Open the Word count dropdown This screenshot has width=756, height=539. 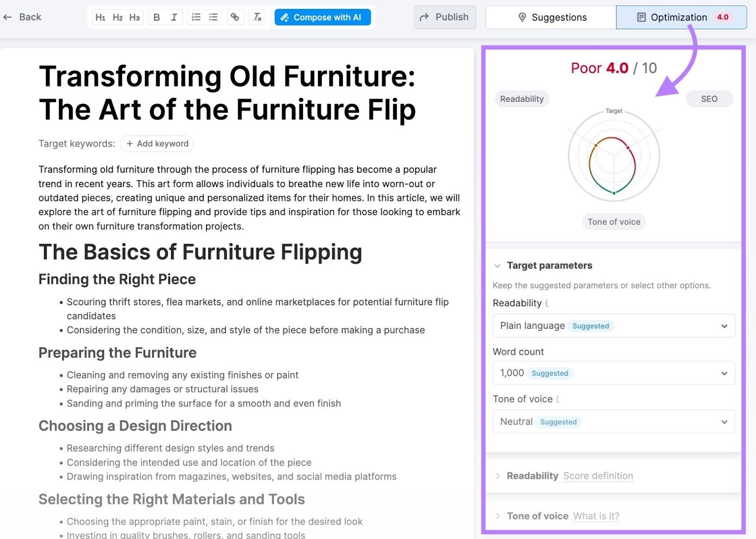[x=613, y=373]
